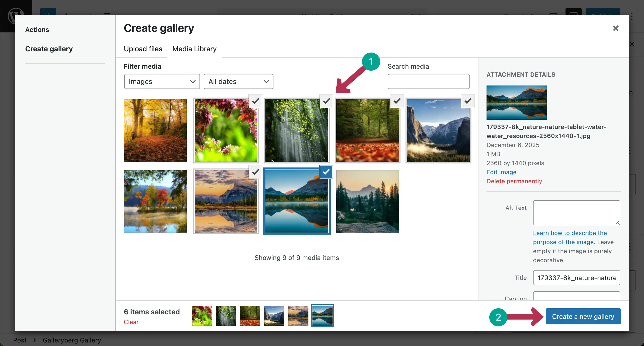Click Clear to deselect all items

coord(131,322)
